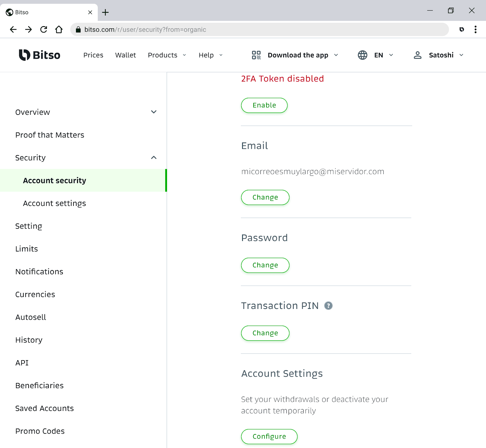Open the Satoshi profile icon
Viewport: 486px width, 448px height.
[x=418, y=55]
